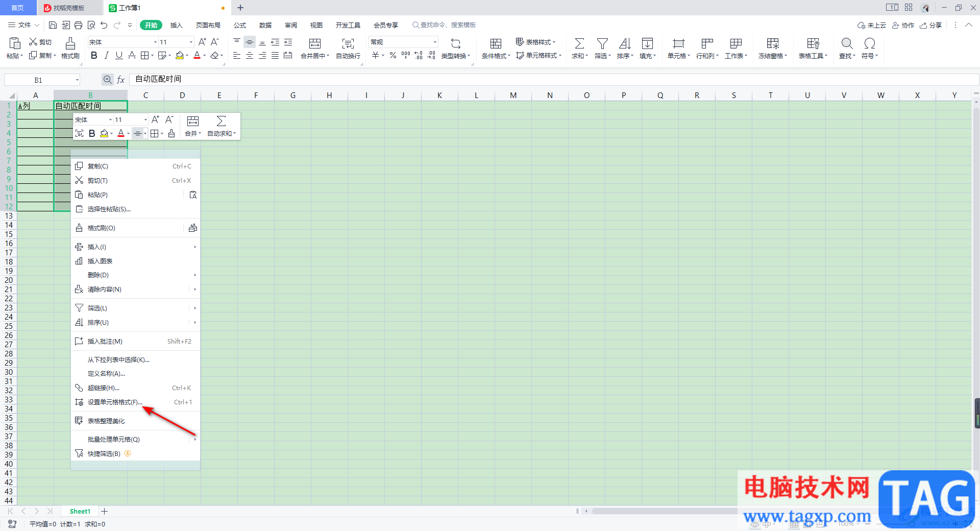The image size is (980, 531).
Task: Click font color A in mini toolbar
Action: 121,133
